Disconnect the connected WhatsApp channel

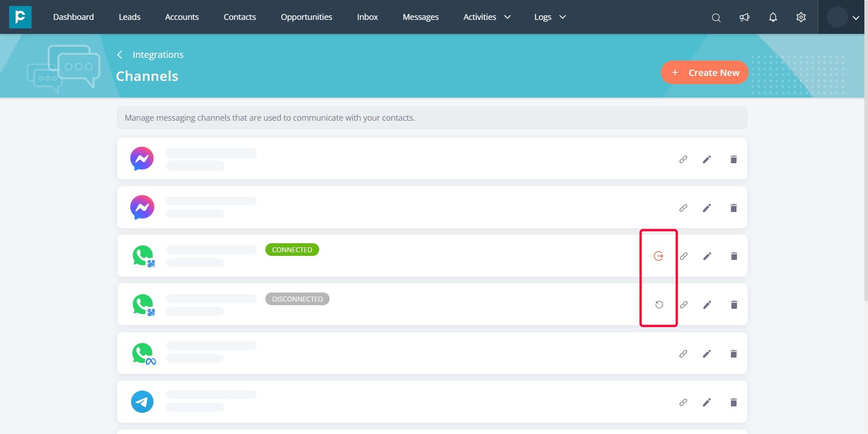[x=658, y=255]
